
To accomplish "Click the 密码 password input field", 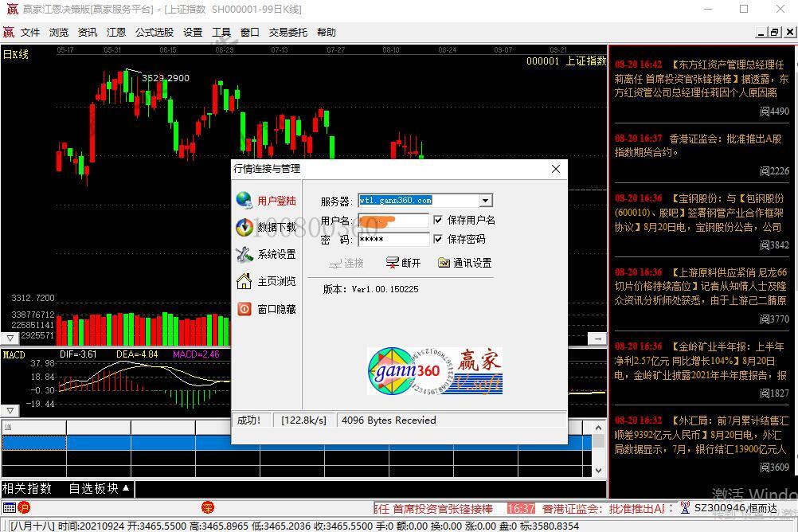I will coord(393,239).
